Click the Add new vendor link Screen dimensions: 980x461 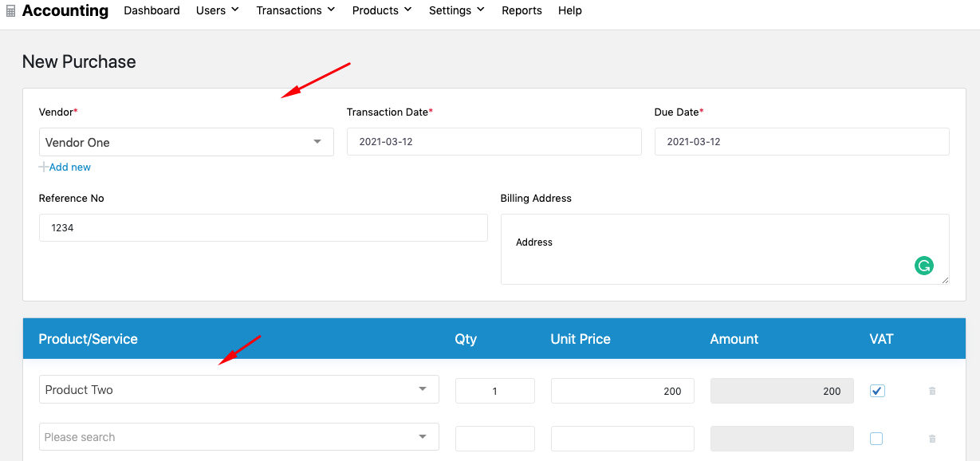[69, 167]
